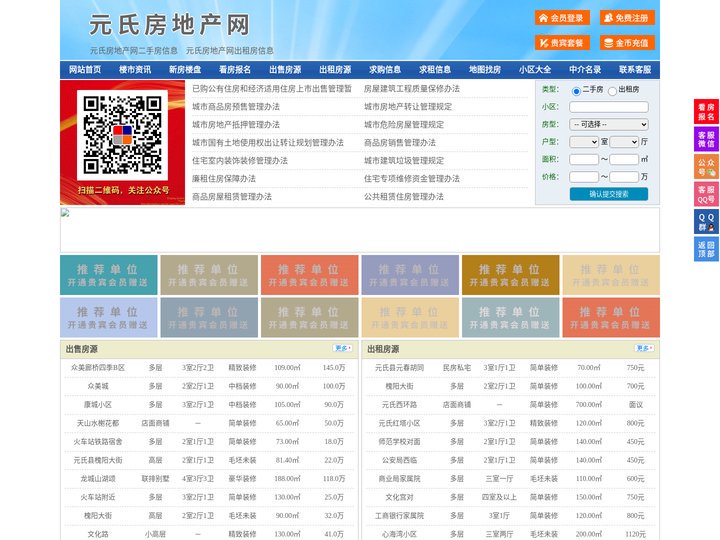Open 商业局家属院 rental listing
Image resolution: width=720 pixels, height=540 pixels.
(x=399, y=478)
